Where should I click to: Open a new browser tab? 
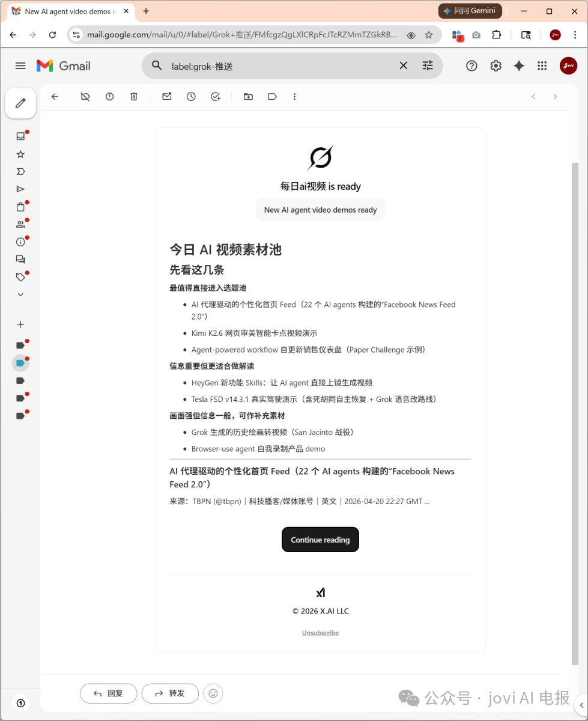pos(146,11)
